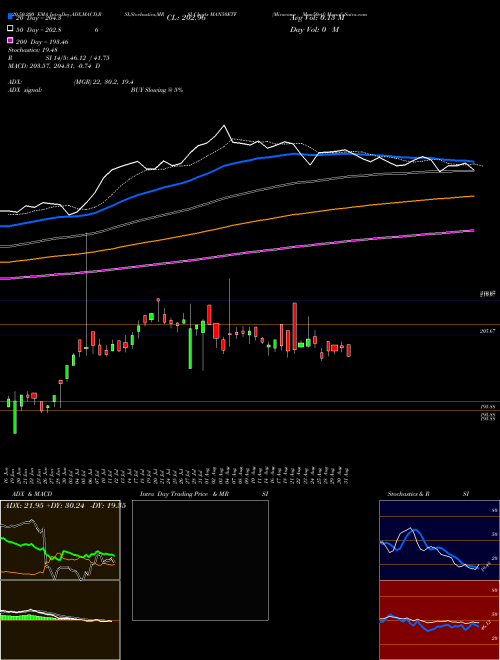
Task: Click the 'MACD: 203.57, 204.31, -0.74 D' readout
Action: 54,66
